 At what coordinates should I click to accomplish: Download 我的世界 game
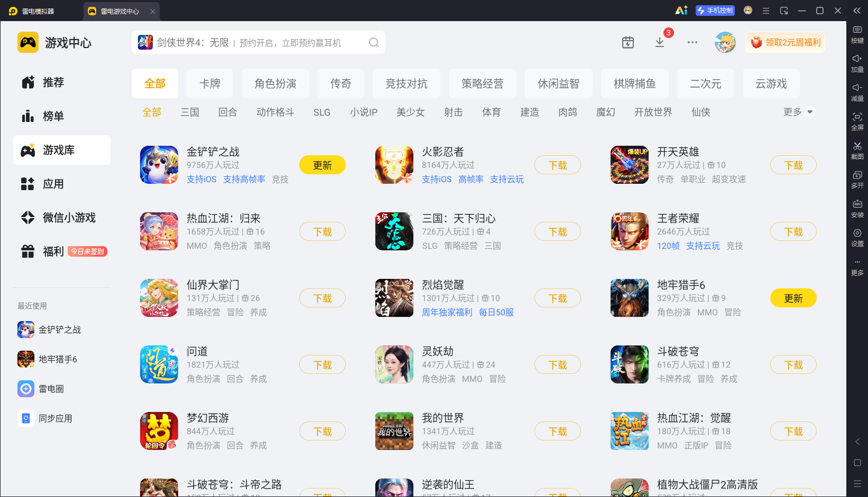point(558,432)
